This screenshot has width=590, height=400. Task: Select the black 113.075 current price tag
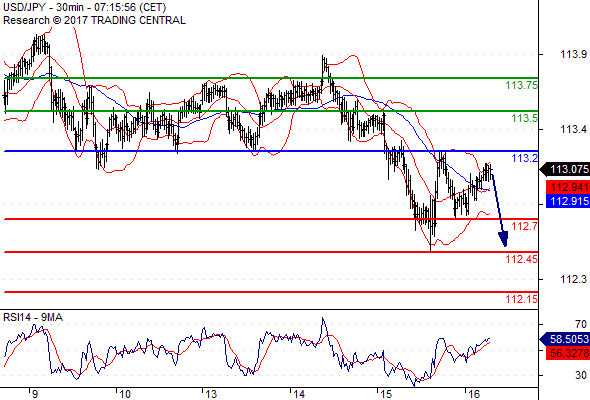(565, 170)
